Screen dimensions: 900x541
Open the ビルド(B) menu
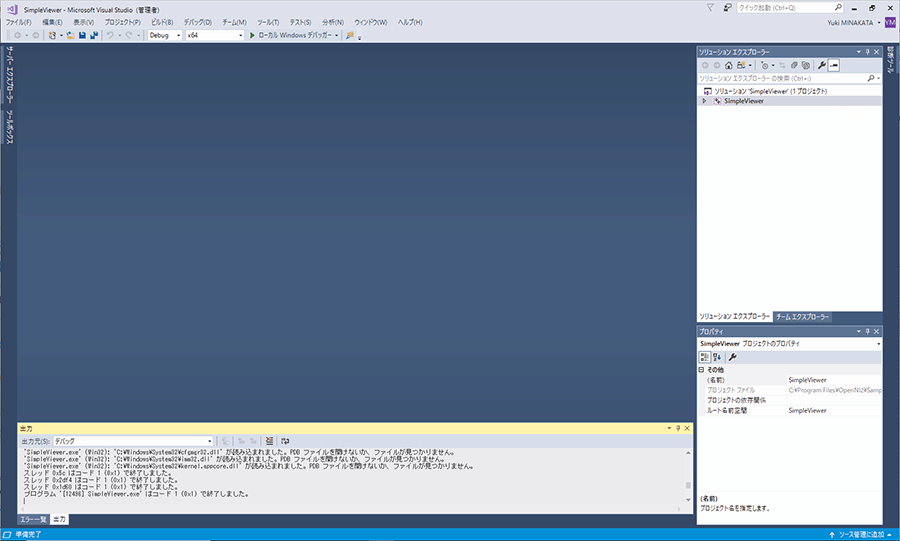click(x=162, y=22)
